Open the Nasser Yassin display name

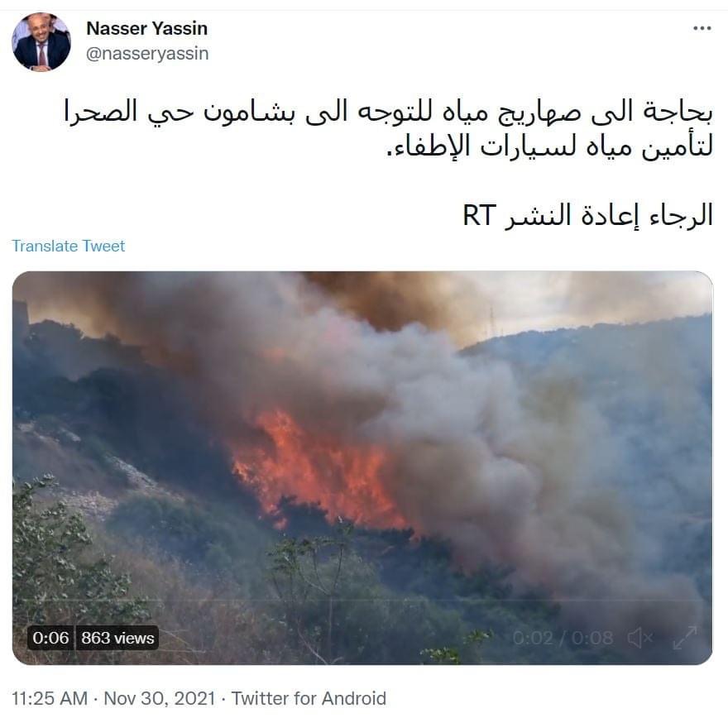coord(146,28)
